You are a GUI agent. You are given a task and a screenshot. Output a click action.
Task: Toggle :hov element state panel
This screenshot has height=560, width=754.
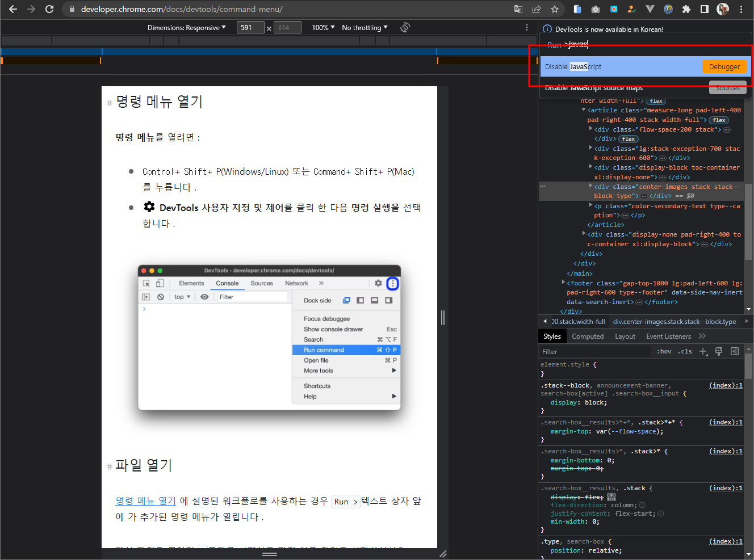click(x=664, y=351)
